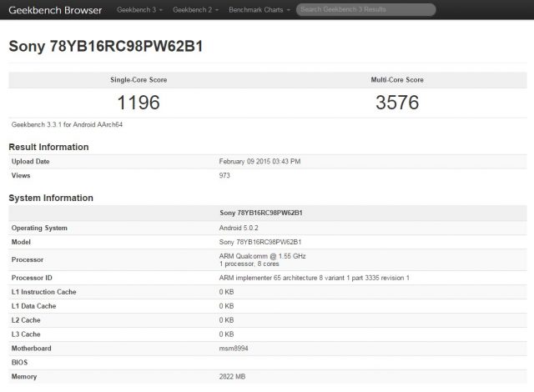This screenshot has height=392, width=534.
Task: Select the motherboard value msm8994
Action: pos(234,349)
